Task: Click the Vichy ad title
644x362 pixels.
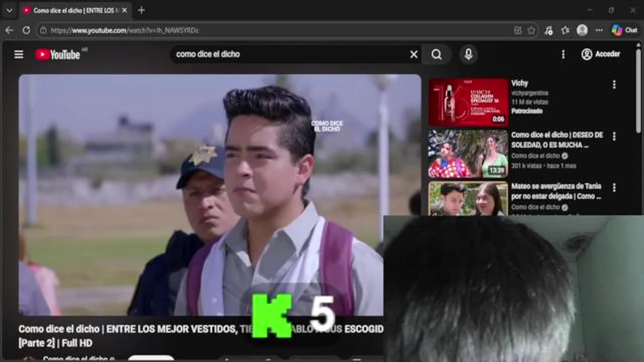Action: [520, 83]
